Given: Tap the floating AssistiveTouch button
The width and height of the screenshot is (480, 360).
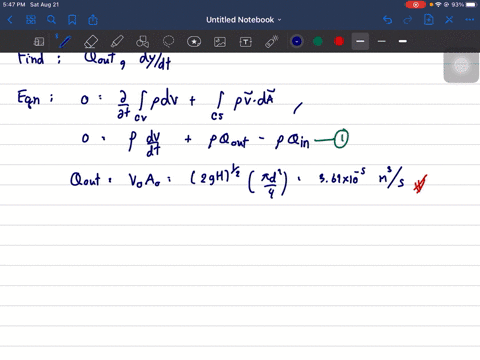Looking at the screenshot, I should click(461, 66).
